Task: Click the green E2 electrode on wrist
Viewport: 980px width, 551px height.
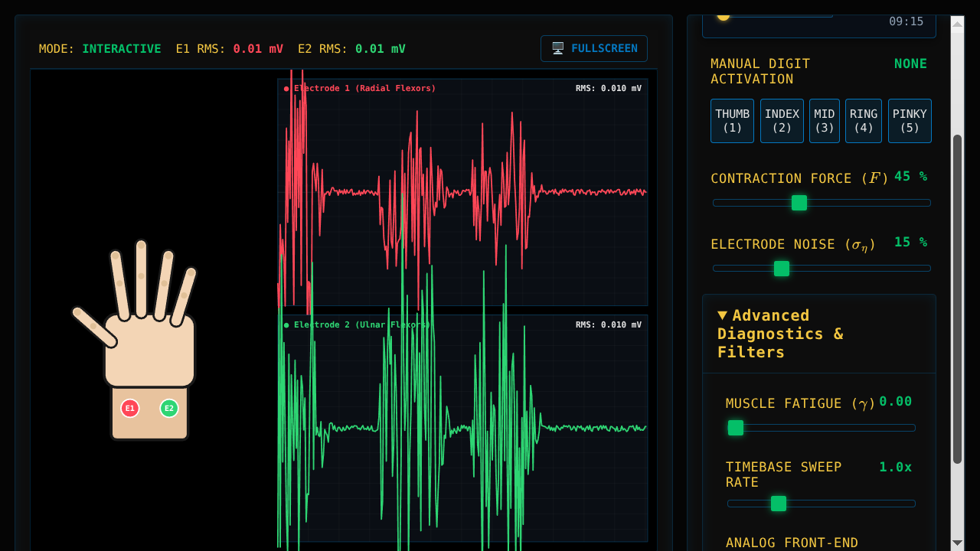Action: (x=169, y=409)
